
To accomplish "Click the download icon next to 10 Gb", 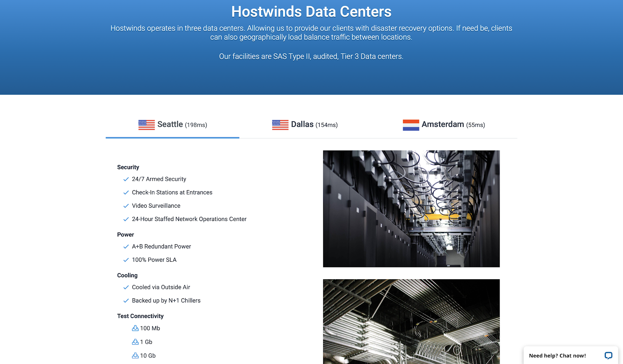I will coord(135,355).
